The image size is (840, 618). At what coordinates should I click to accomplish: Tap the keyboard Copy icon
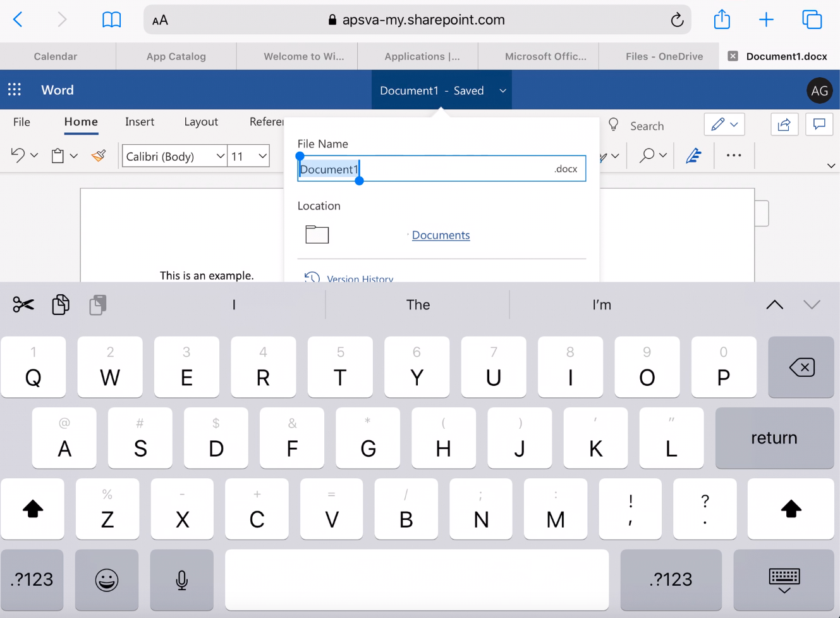point(61,305)
